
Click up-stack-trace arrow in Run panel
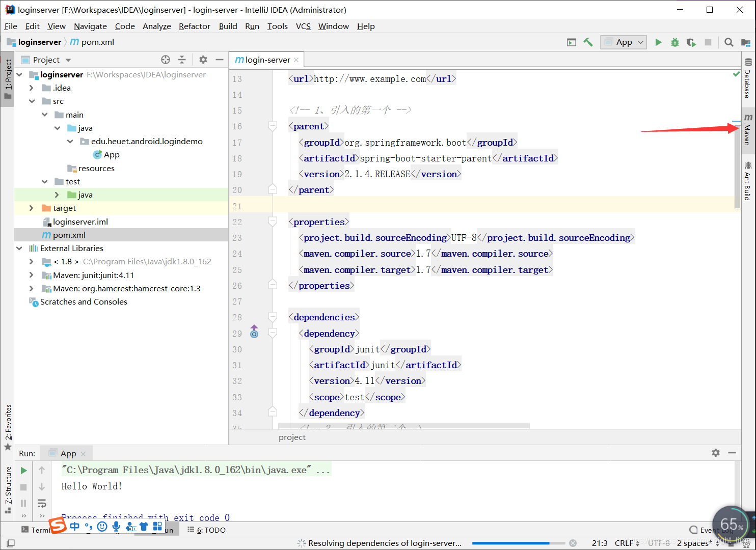42,471
